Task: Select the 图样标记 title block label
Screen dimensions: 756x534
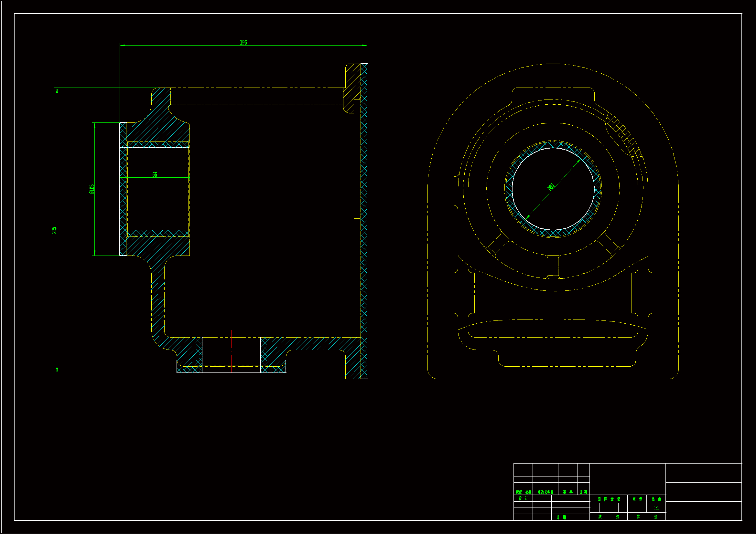Action: [609, 499]
